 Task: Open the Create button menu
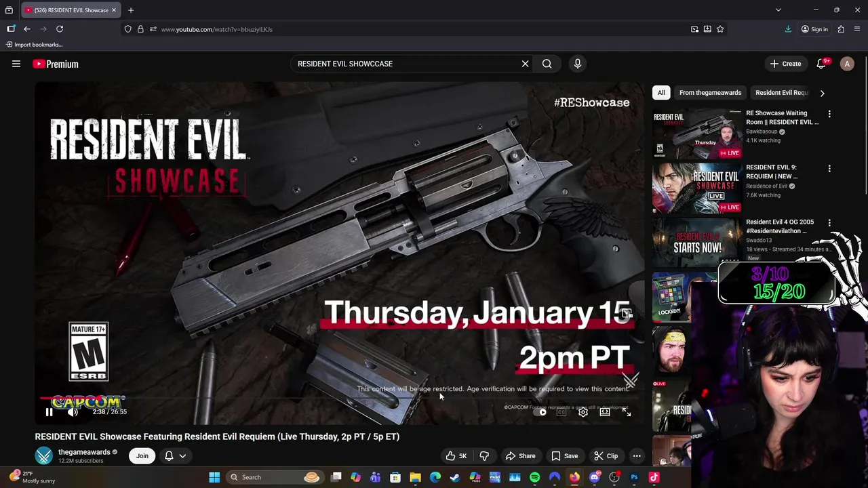[x=785, y=64]
